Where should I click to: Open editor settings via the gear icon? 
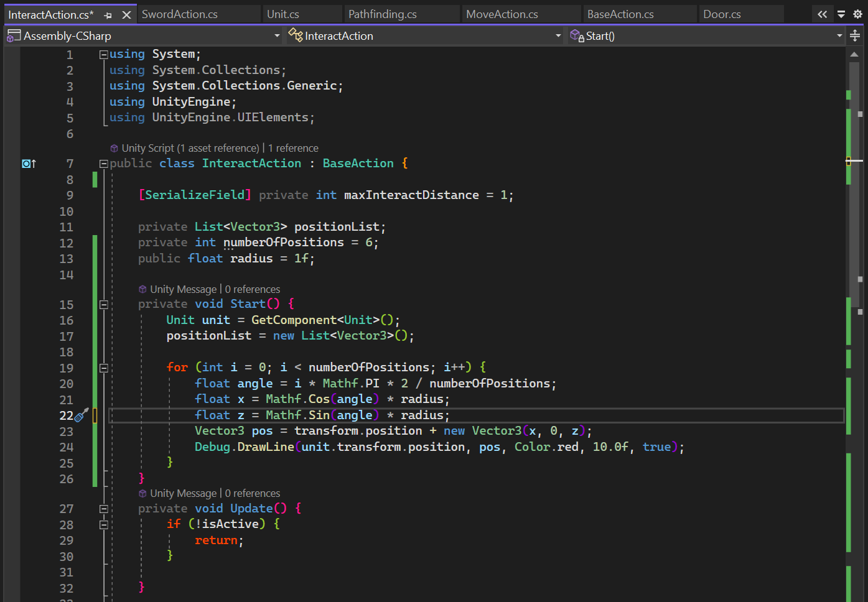click(x=857, y=13)
